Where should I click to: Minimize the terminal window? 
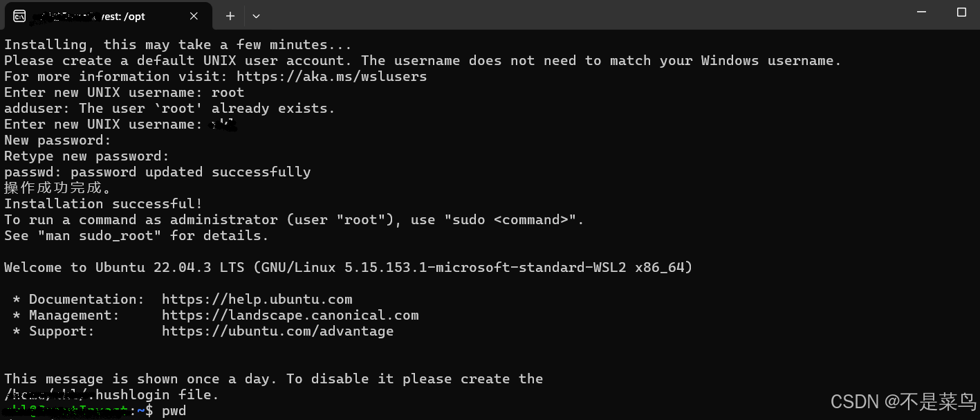click(921, 12)
